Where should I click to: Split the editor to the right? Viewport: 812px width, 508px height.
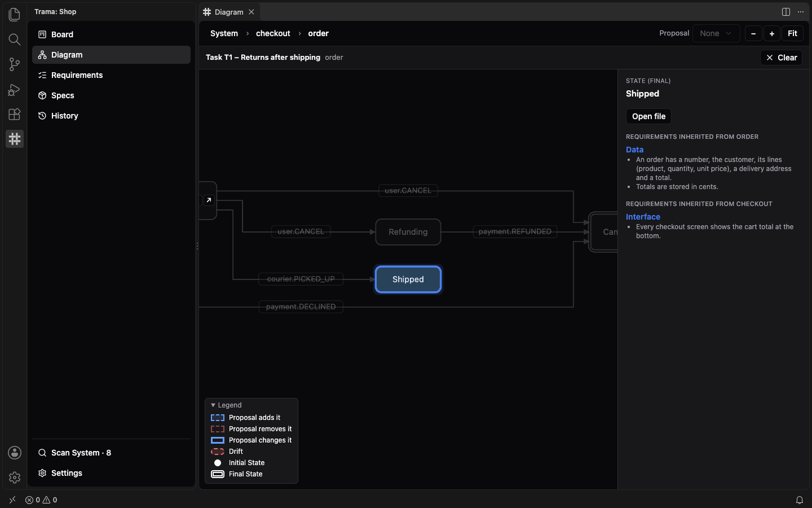coord(786,12)
